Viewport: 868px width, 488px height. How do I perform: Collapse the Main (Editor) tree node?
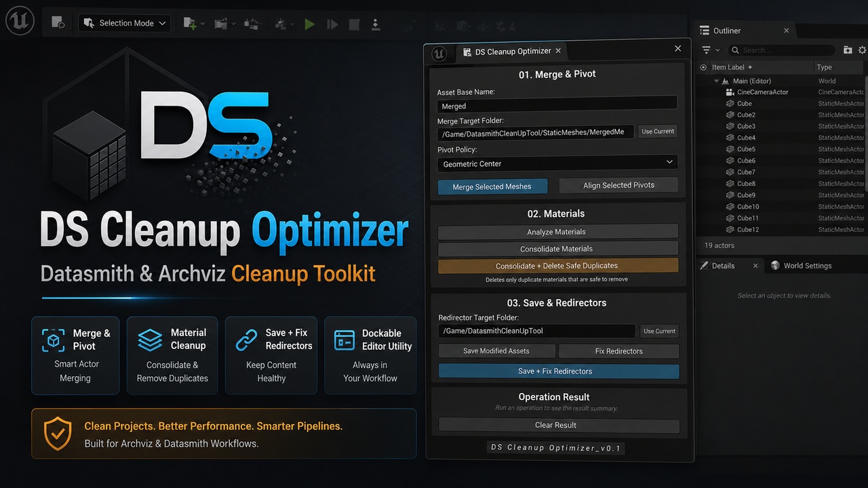tap(716, 81)
